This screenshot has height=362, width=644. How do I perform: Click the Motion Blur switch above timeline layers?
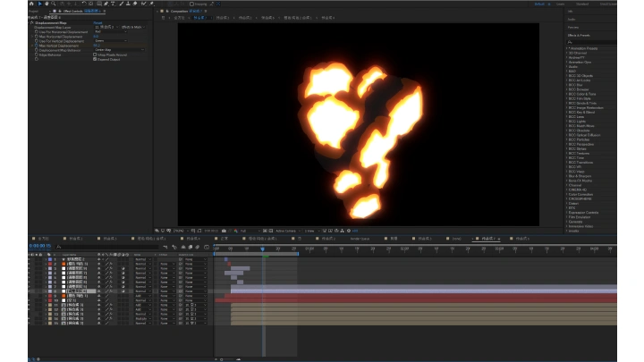[197, 247]
